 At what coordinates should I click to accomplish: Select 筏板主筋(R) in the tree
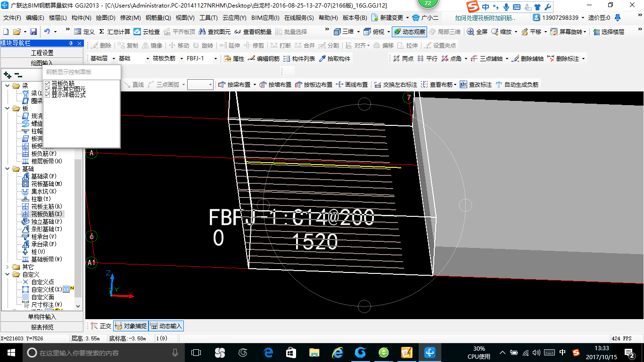pyautogui.click(x=46, y=206)
